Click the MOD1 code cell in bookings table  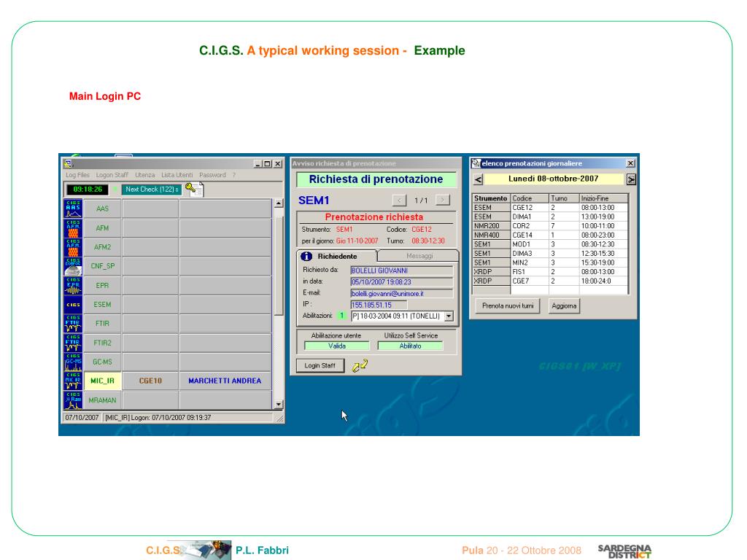point(530,244)
